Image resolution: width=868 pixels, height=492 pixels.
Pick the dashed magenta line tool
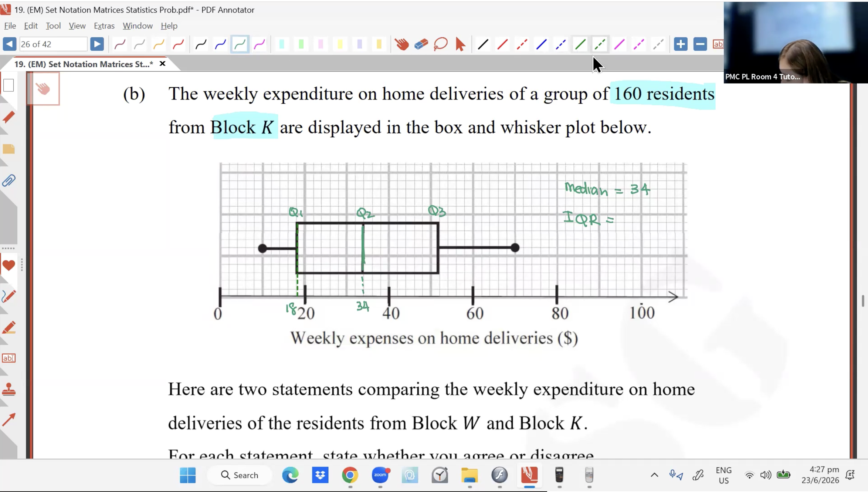pyautogui.click(x=639, y=44)
